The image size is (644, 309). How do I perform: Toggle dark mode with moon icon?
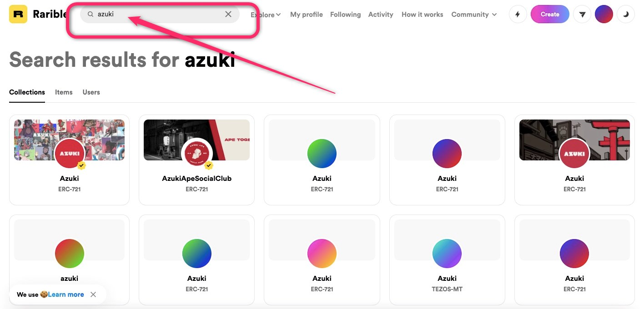click(626, 15)
